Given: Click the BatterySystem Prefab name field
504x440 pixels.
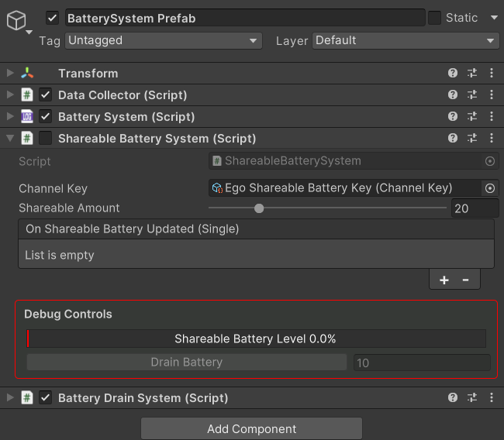Looking at the screenshot, I should 245,18.
